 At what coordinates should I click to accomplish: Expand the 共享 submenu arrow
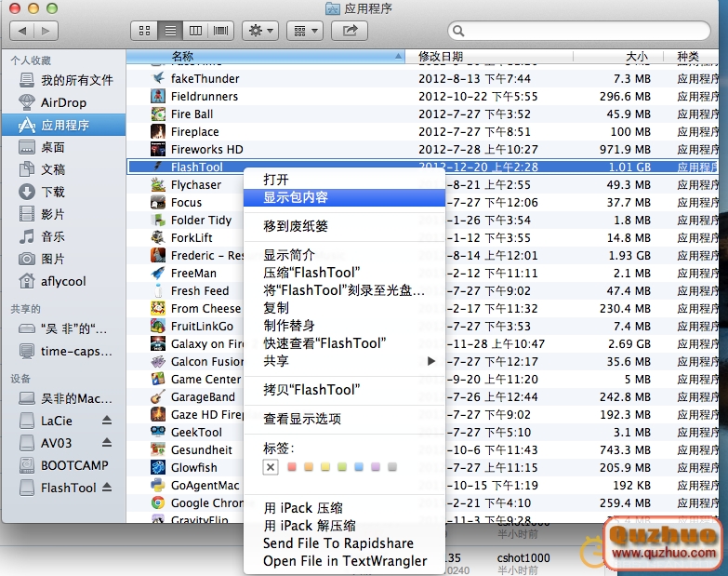click(x=431, y=361)
